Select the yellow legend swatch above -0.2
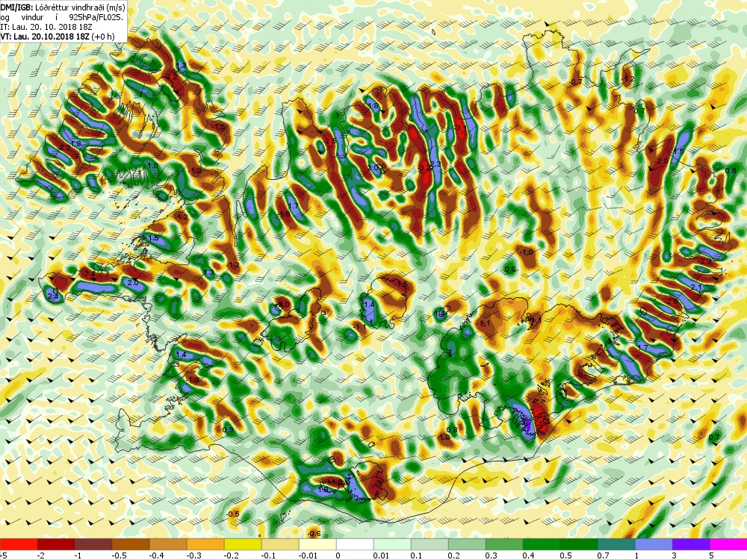Image resolution: width=747 pixels, height=560 pixels. pos(243,544)
